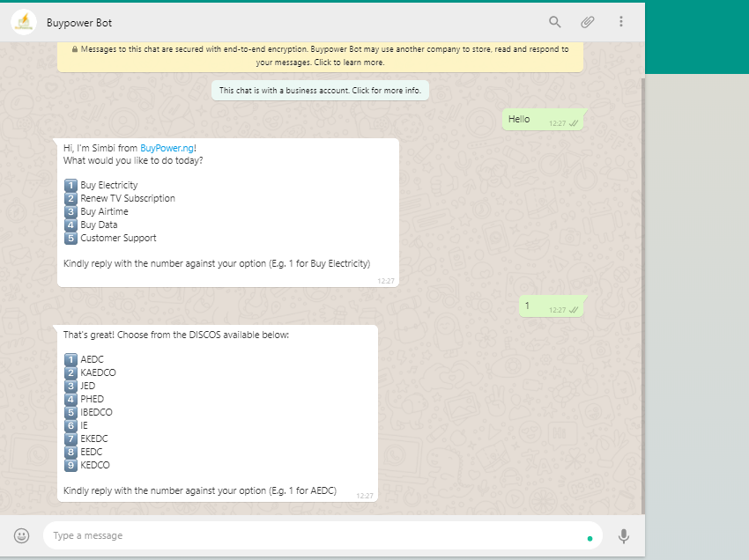Image resolution: width=749 pixels, height=560 pixels.
Task: Click the Hello sent message bubble
Action: [543, 120]
